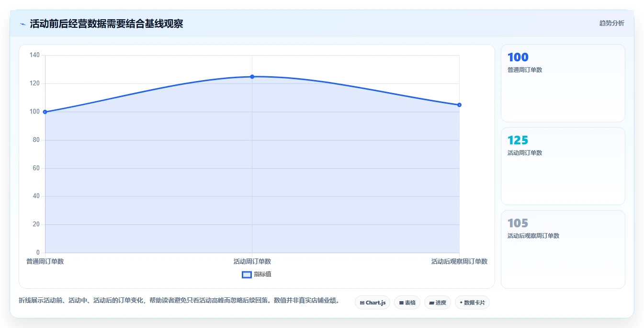Select the 数据卡片 tag
Viewport: 644px width, 328px height.
(472, 303)
